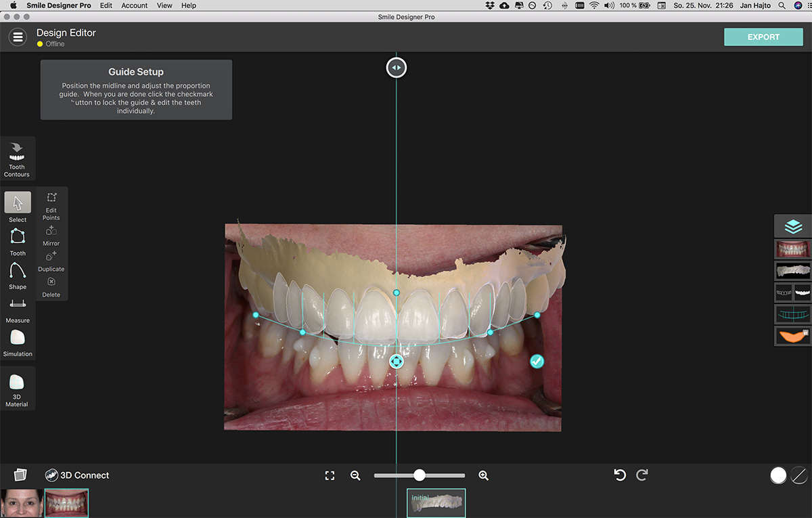The height and width of the screenshot is (518, 812).
Task: Toggle the layers panel icon
Action: [x=793, y=227]
